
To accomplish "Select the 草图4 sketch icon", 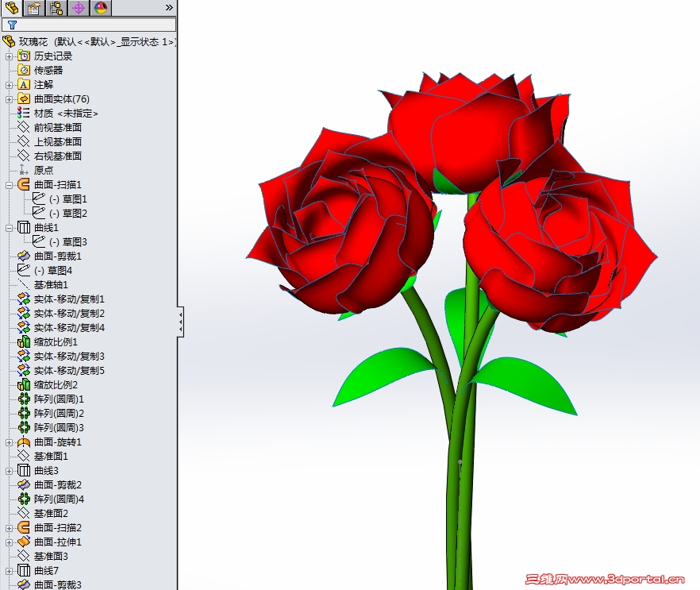I will tap(24, 270).
